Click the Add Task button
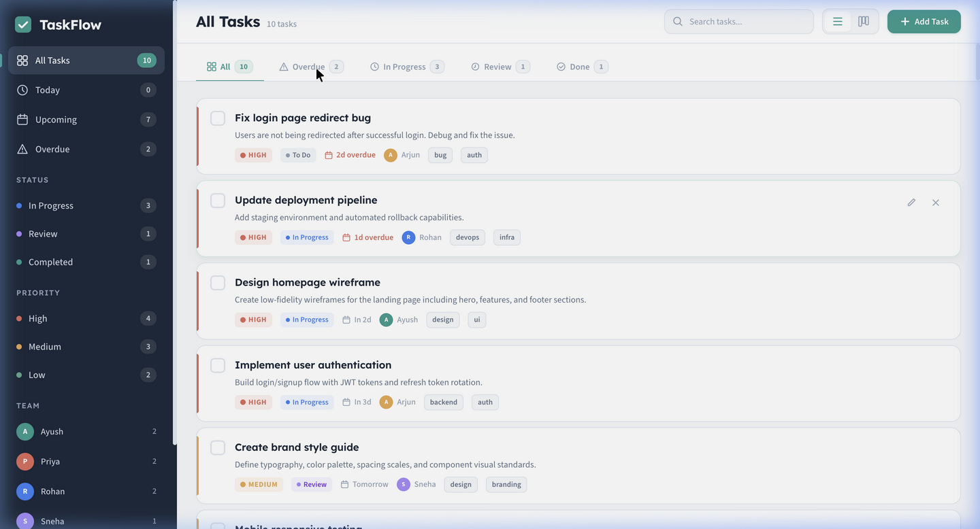980x529 pixels. point(924,21)
